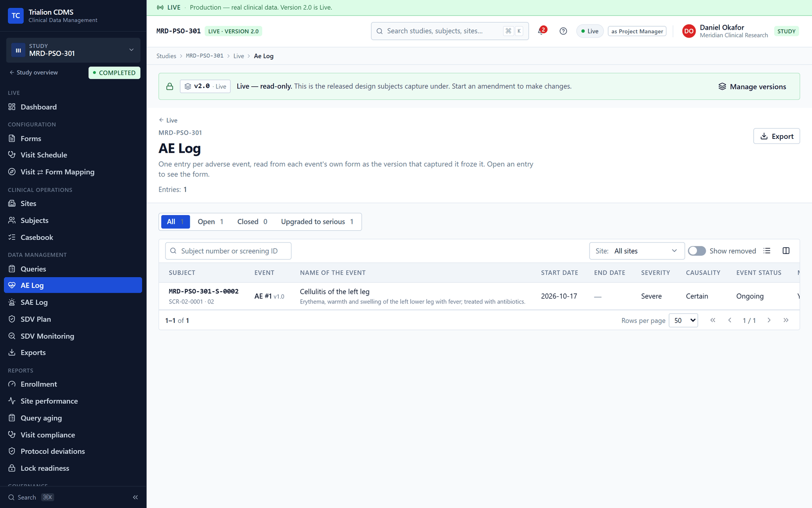Expand the MRD-PSO-301 study selector
Viewport: 812px width, 508px height.
73,50
